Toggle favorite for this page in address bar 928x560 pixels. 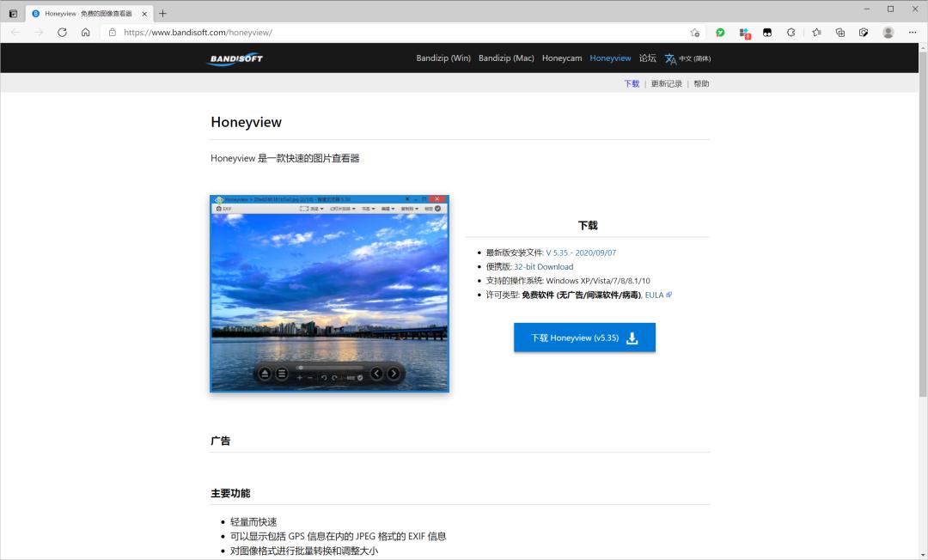694,32
